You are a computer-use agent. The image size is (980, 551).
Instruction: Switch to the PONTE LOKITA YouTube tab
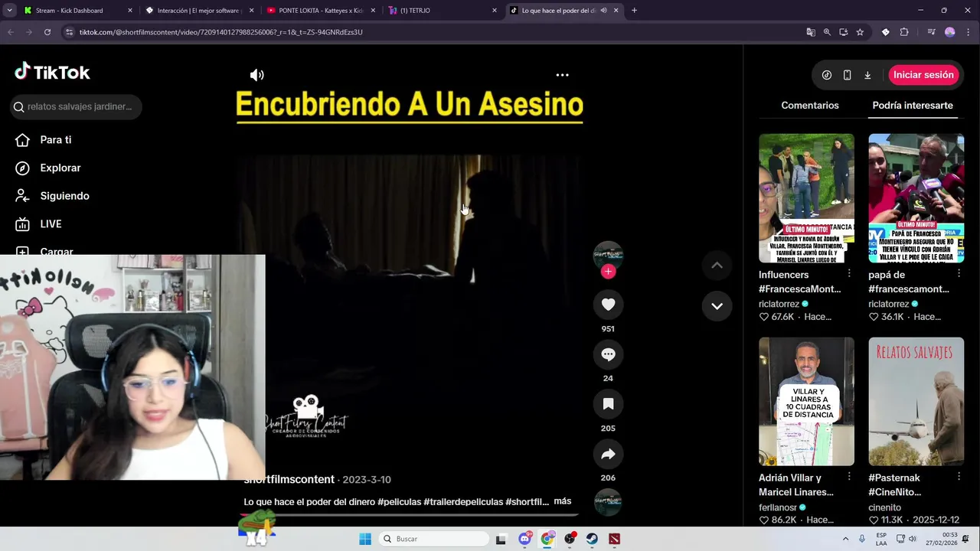pyautogui.click(x=321, y=11)
